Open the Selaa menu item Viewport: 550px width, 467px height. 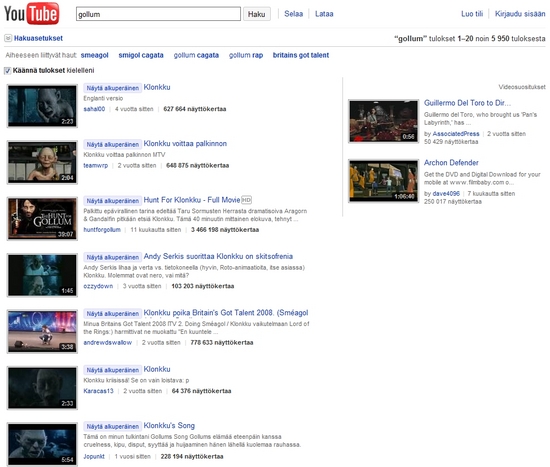click(293, 14)
